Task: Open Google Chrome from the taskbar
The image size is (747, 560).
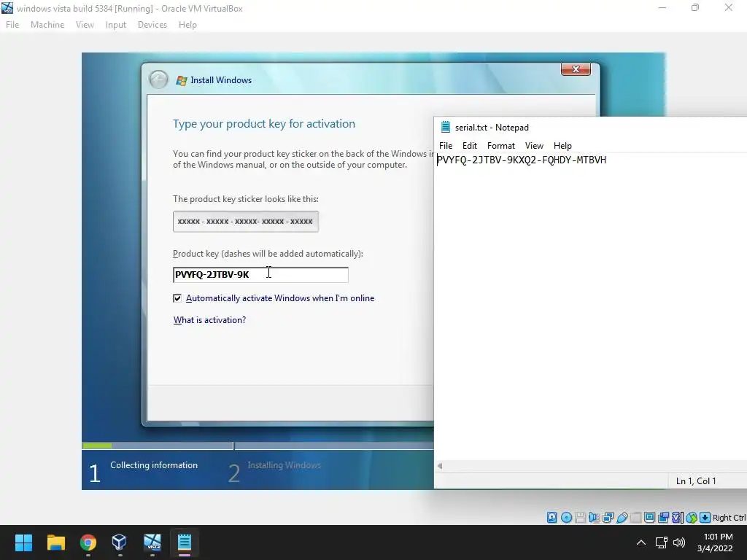Action: click(88, 542)
